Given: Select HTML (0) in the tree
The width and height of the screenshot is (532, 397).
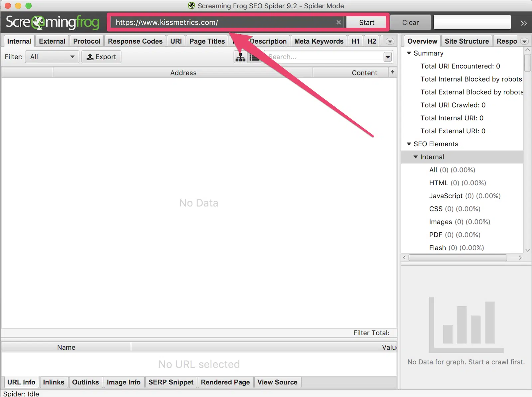Looking at the screenshot, I should click(x=458, y=183).
